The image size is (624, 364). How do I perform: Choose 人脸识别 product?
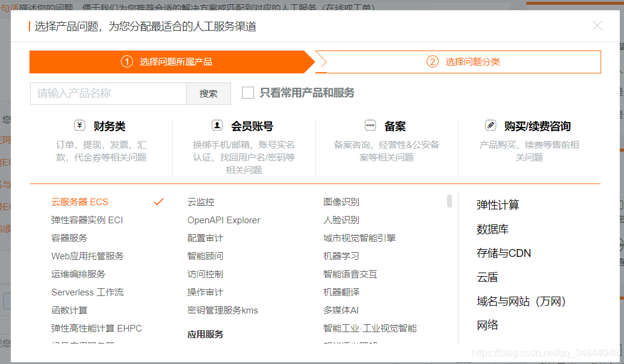[x=341, y=220]
